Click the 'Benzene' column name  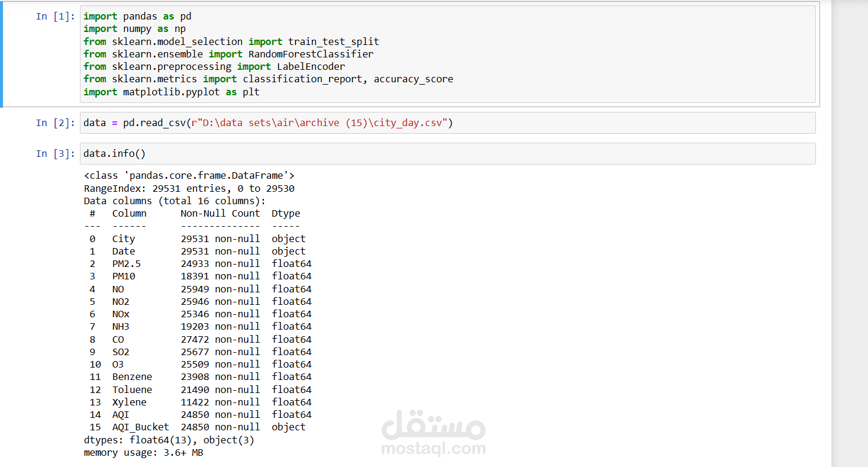[132, 377]
